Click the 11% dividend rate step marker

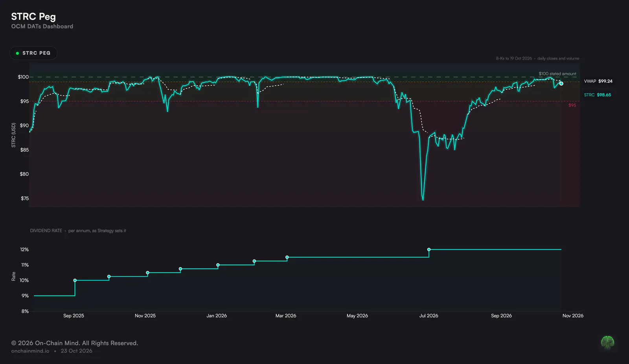pyautogui.click(x=218, y=265)
